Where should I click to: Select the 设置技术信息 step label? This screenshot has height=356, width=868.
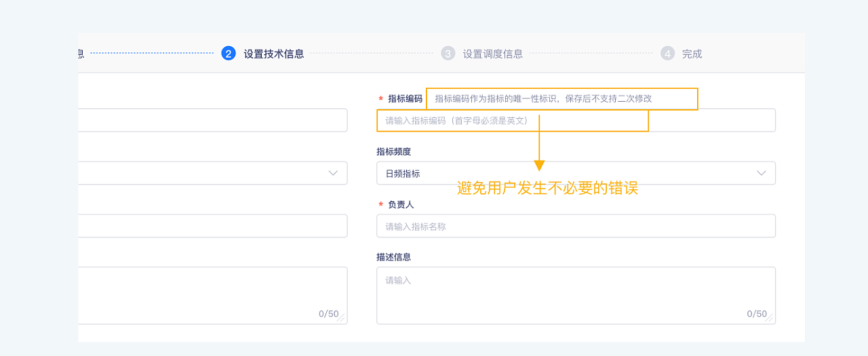[x=274, y=54]
